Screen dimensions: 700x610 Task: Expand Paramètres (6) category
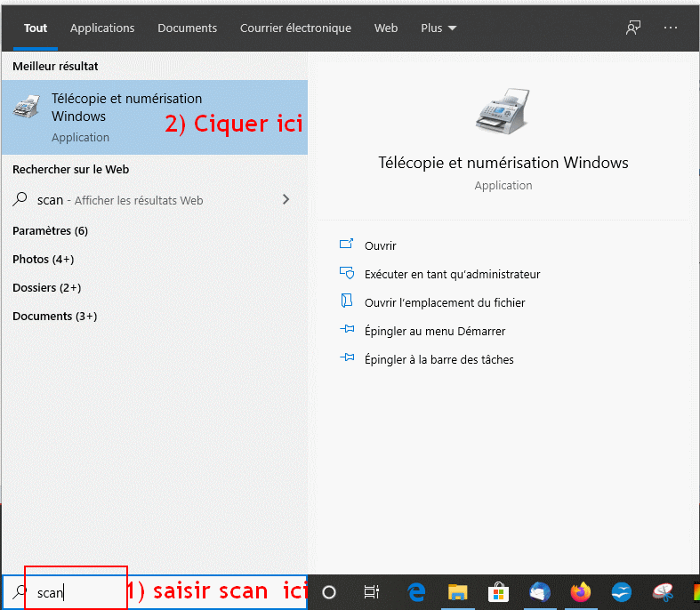[x=50, y=230]
